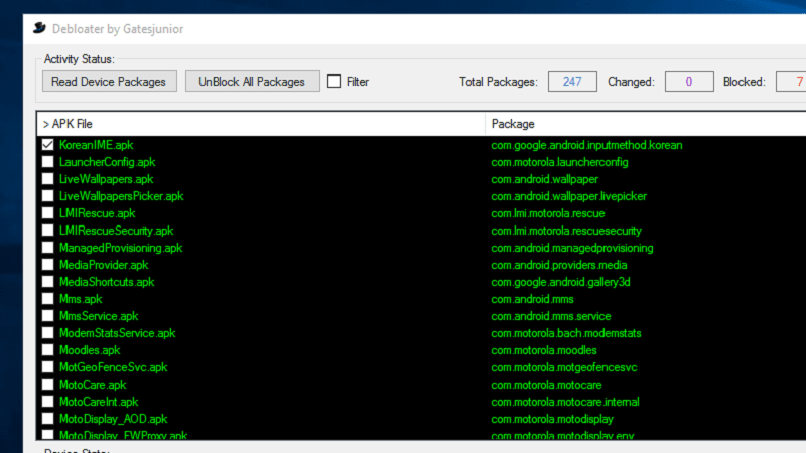Check the MotoDisplay_AOD.apk checkbox

(47, 419)
